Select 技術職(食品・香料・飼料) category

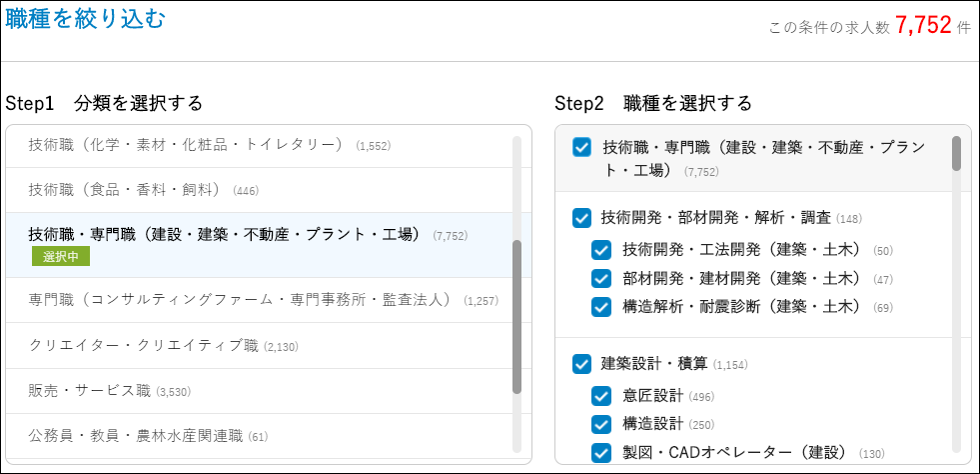pyautogui.click(x=128, y=189)
